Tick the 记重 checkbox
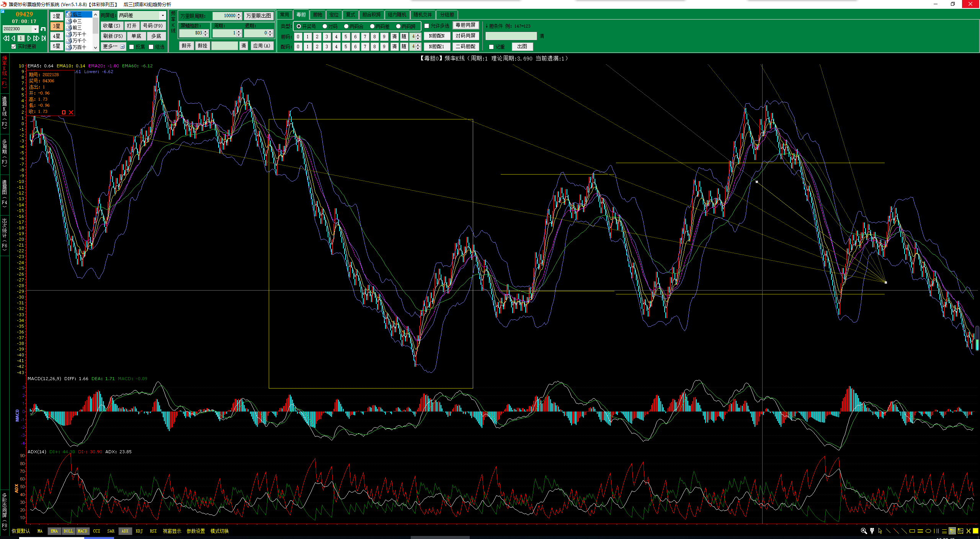This screenshot has width=980, height=539. (492, 47)
